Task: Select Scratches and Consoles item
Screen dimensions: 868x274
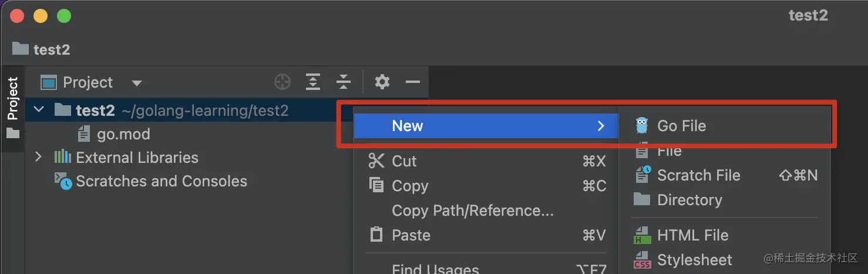Action: [161, 181]
